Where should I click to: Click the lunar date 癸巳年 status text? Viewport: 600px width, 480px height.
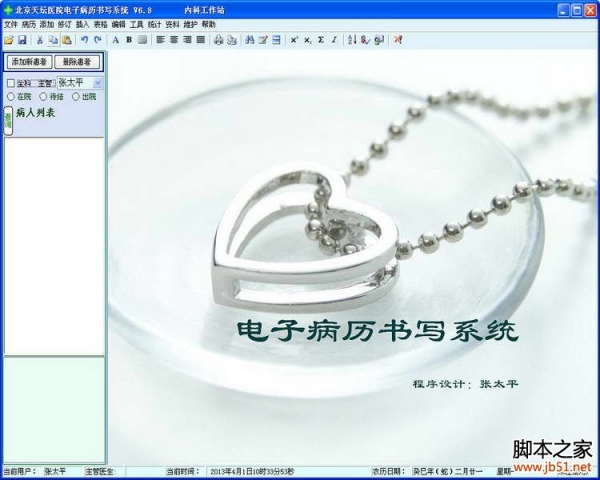pos(448,471)
